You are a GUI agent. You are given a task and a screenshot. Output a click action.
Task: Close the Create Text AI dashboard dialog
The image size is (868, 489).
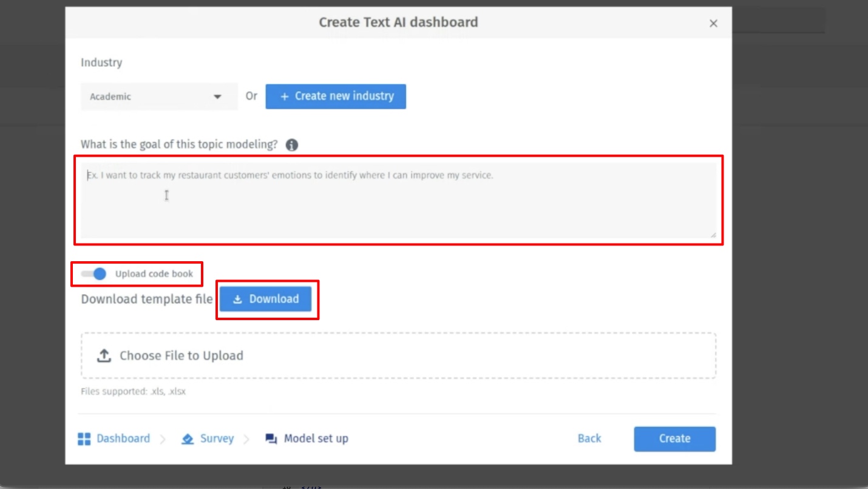click(713, 24)
